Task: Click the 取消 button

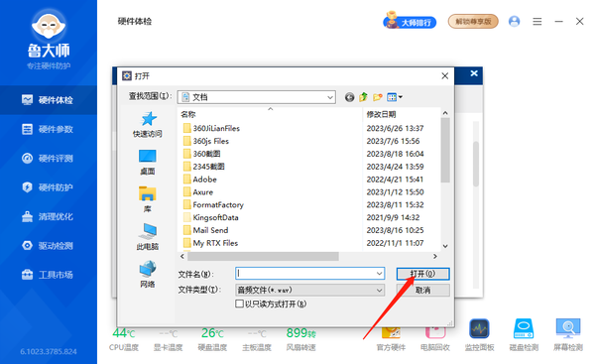Action: coord(422,290)
